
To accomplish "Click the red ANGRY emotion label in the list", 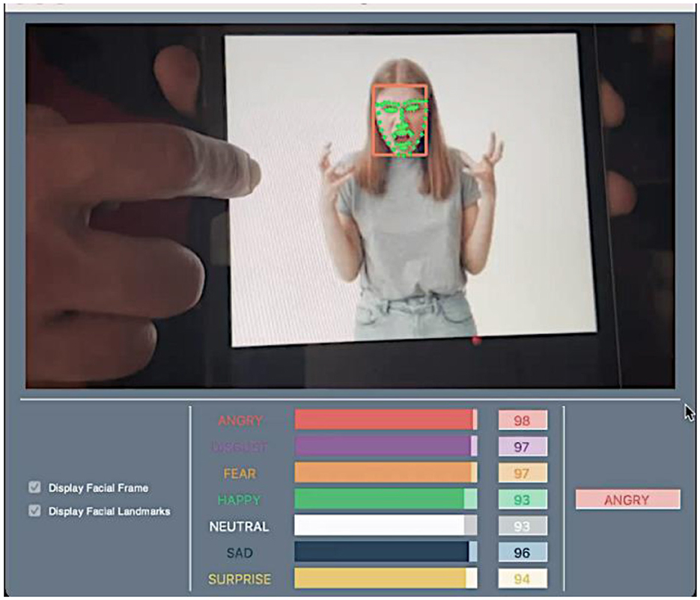I will [x=240, y=420].
